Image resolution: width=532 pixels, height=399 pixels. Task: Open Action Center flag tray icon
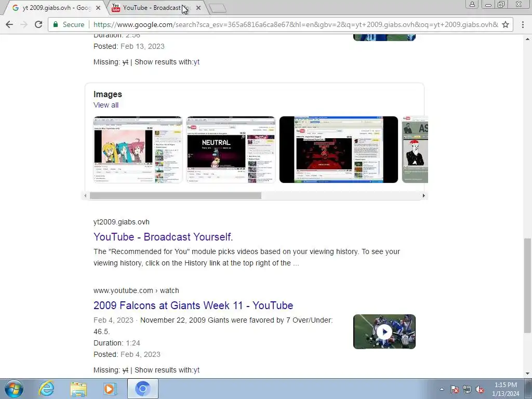pos(455,389)
